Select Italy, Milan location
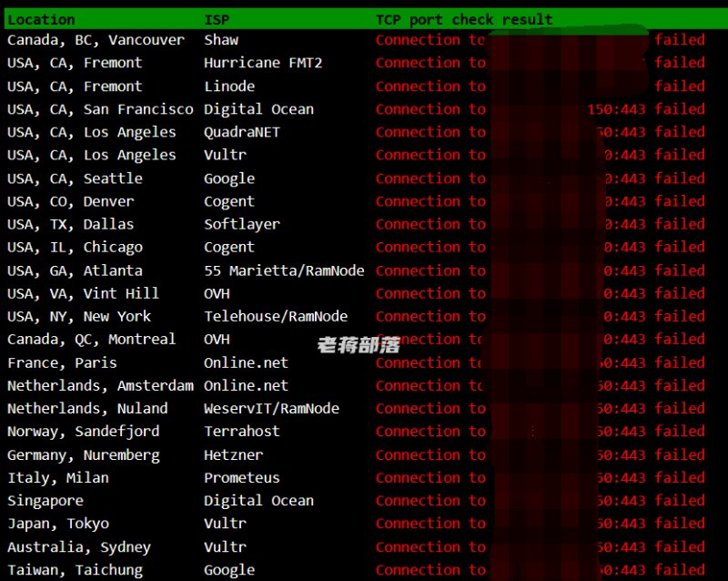 tap(58, 478)
